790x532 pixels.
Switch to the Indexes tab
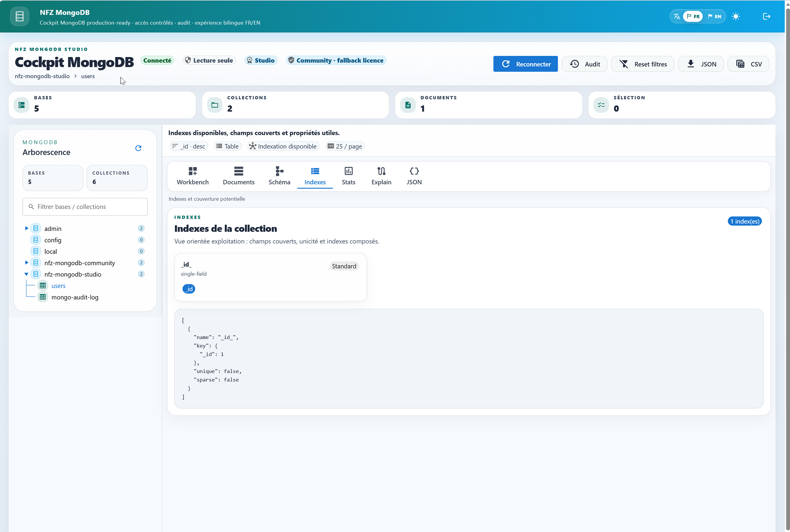(x=315, y=176)
